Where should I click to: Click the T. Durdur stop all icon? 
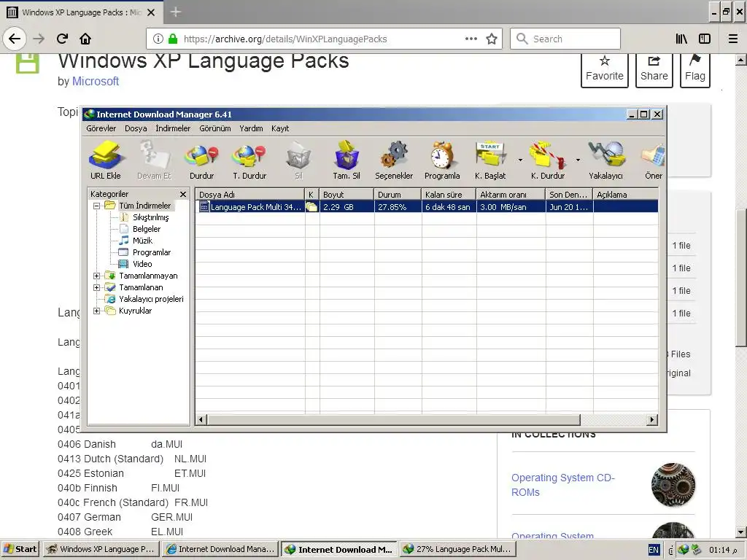point(249,160)
